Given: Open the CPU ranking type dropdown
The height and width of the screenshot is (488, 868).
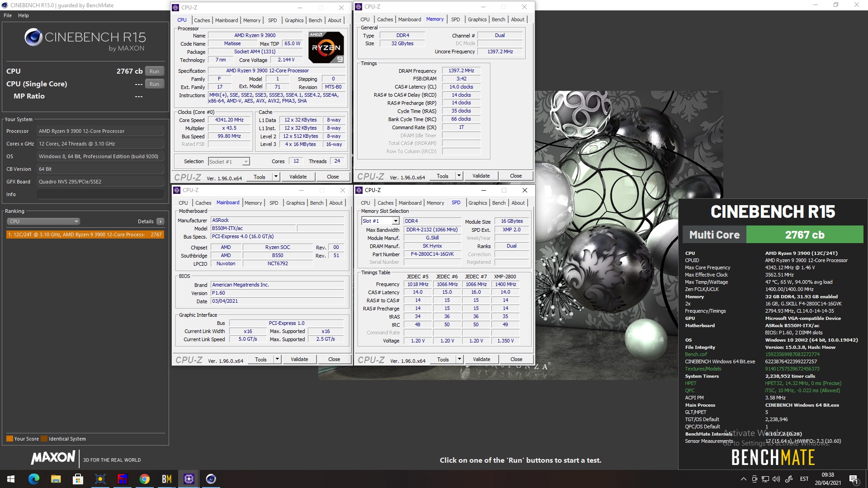Looking at the screenshot, I should point(43,221).
